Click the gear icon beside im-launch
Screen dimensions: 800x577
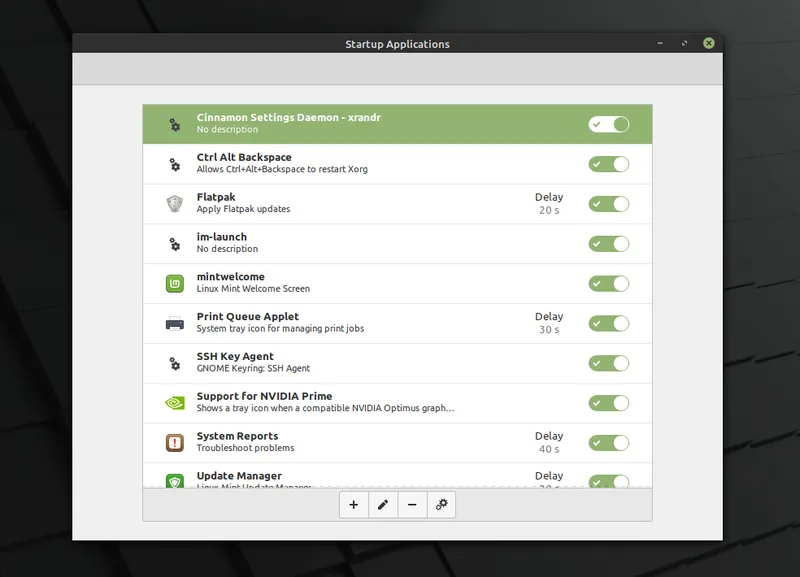[174, 243]
